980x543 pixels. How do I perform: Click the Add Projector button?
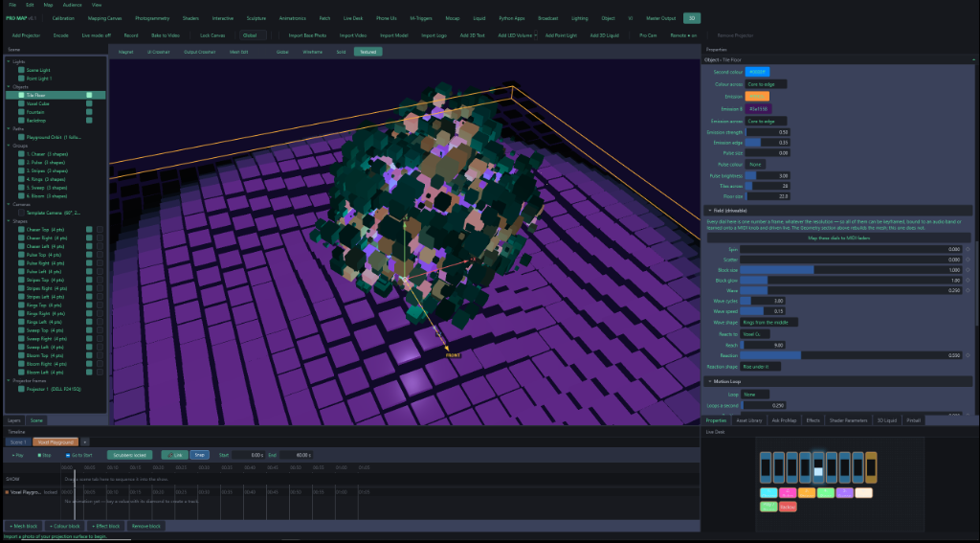point(26,35)
